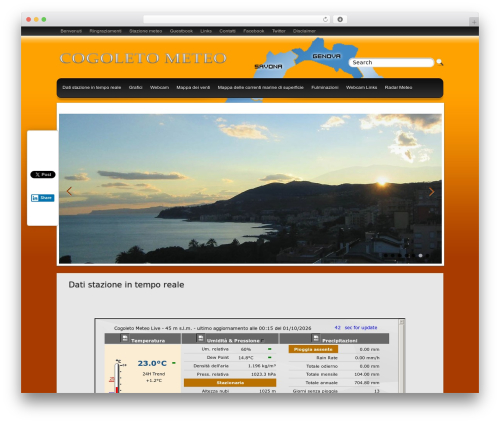Select the second slideshow dot
Viewport: 500px width, 423px height.
click(392, 255)
